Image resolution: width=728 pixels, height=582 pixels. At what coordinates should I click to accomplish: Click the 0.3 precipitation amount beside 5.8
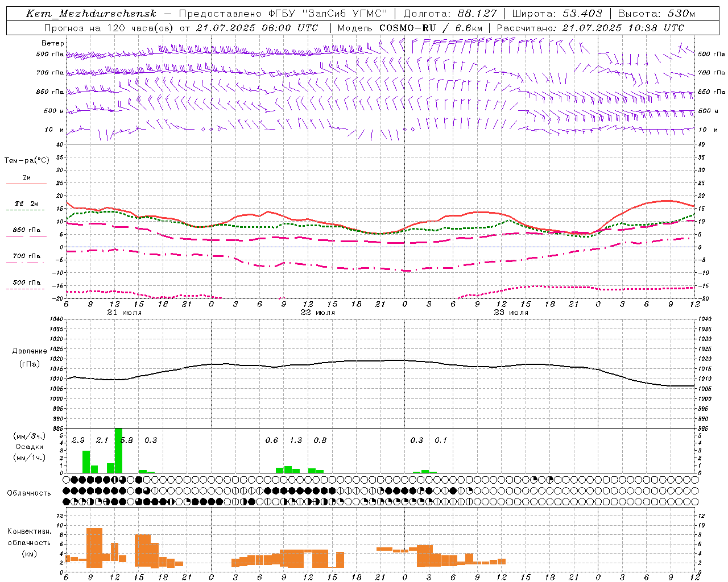click(151, 440)
